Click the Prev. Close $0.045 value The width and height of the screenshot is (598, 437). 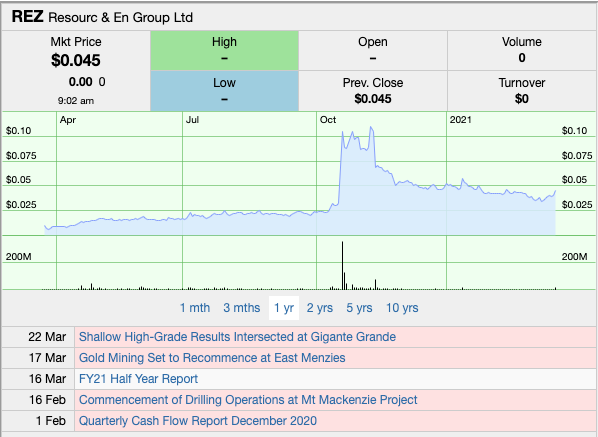click(x=373, y=99)
